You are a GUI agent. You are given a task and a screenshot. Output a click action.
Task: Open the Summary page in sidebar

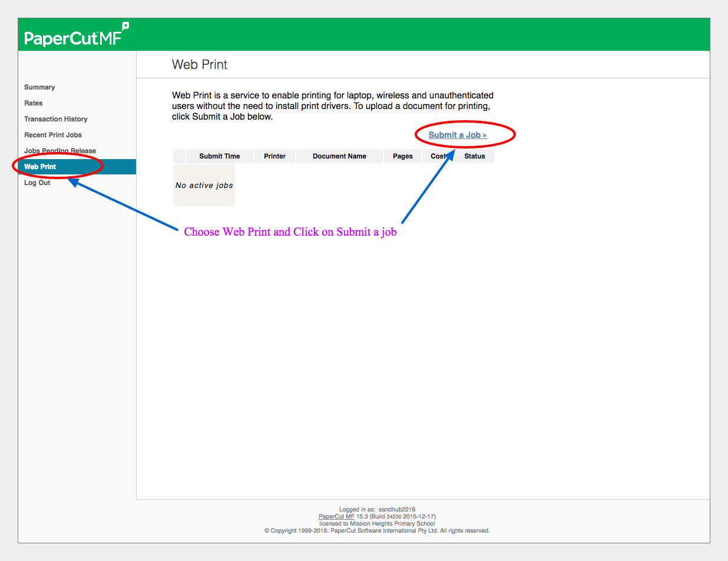39,87
